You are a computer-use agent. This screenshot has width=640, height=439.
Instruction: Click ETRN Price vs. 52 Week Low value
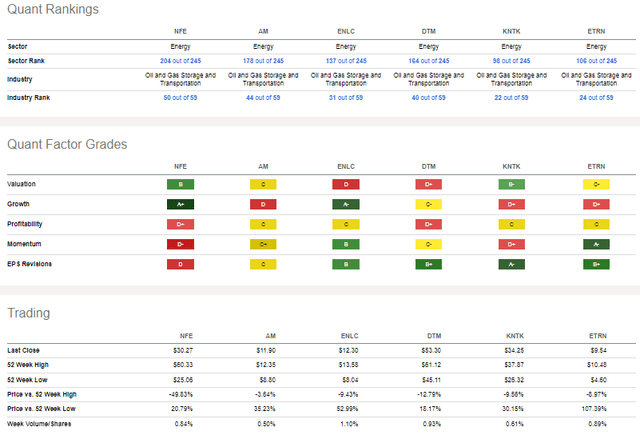click(x=594, y=409)
